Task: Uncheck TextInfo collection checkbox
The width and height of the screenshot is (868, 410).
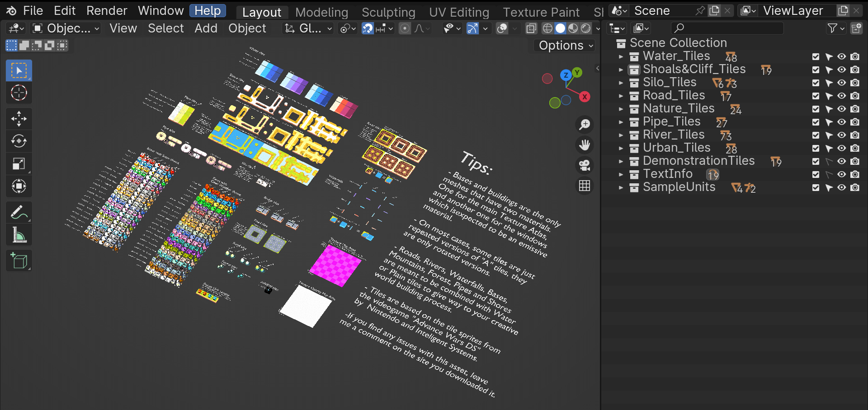Action: pos(816,174)
